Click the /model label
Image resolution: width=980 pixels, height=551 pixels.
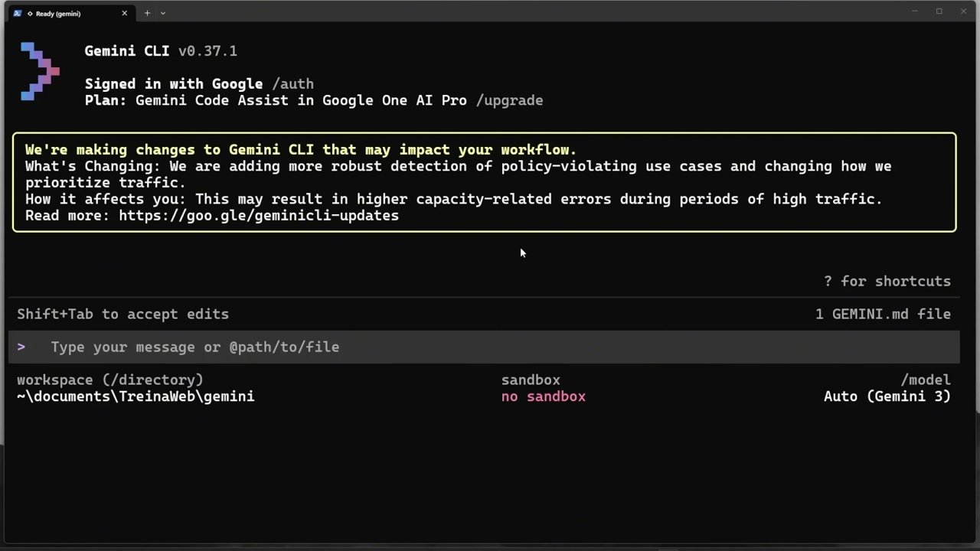coord(926,380)
